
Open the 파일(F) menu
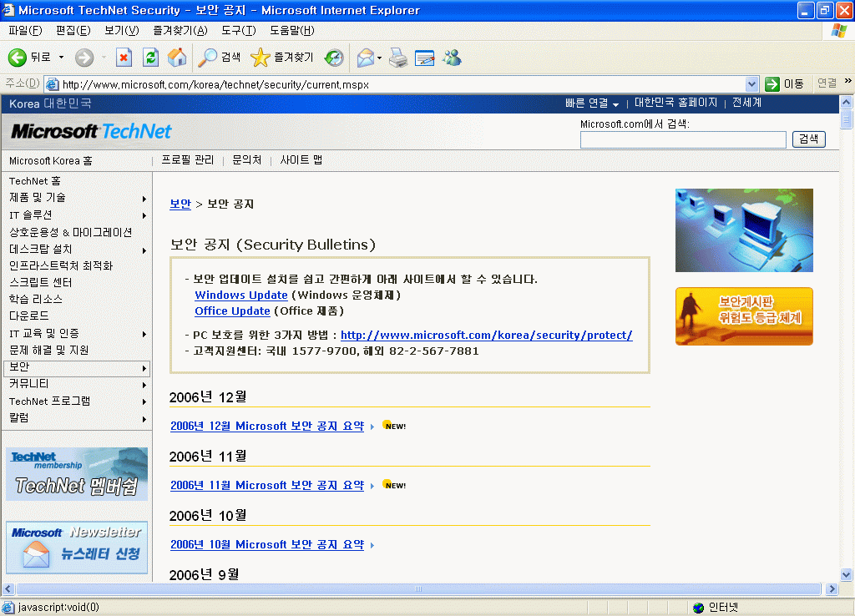25,31
